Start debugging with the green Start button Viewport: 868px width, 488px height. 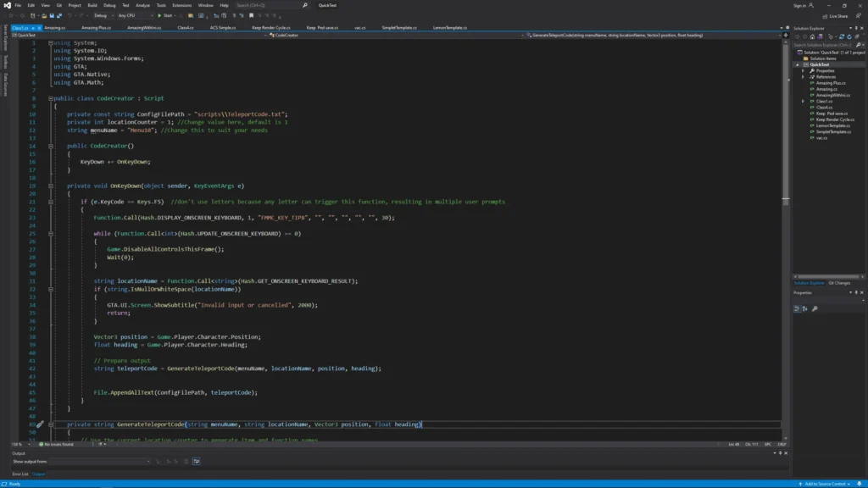tap(165, 15)
